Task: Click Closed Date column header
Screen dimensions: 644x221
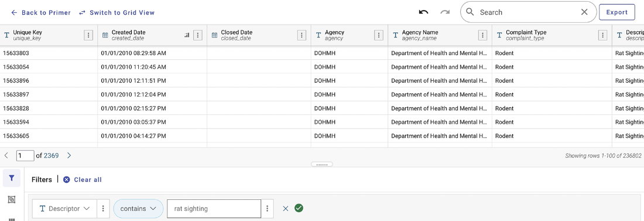Action: point(259,35)
